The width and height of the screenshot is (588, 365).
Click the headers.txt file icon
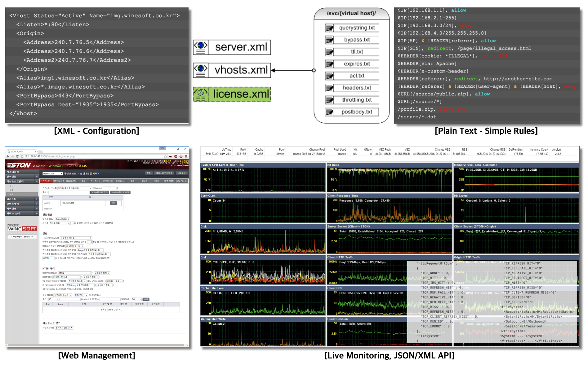pos(329,88)
